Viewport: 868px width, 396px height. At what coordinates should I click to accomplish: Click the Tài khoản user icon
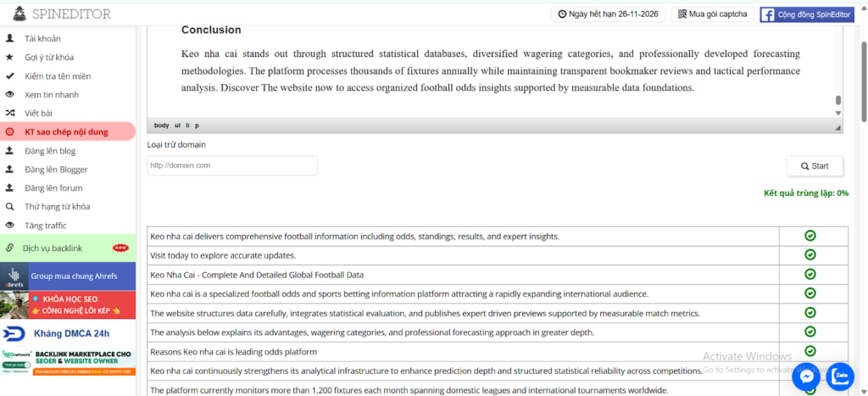coord(9,38)
